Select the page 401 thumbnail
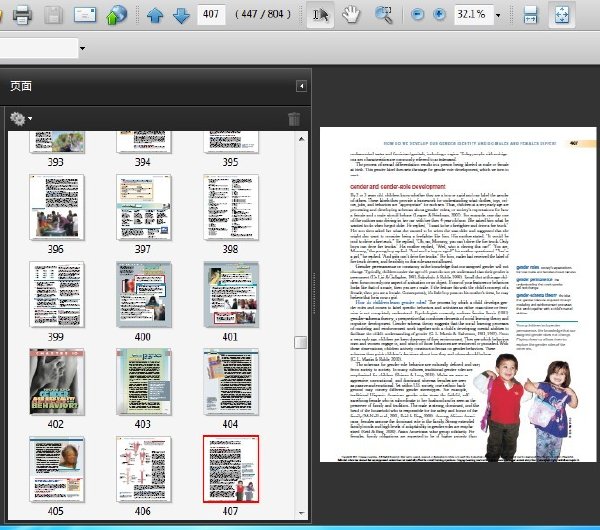 [x=231, y=295]
